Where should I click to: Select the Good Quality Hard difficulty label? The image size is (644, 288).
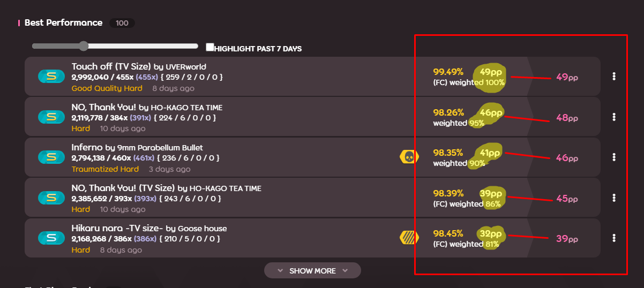click(x=107, y=88)
